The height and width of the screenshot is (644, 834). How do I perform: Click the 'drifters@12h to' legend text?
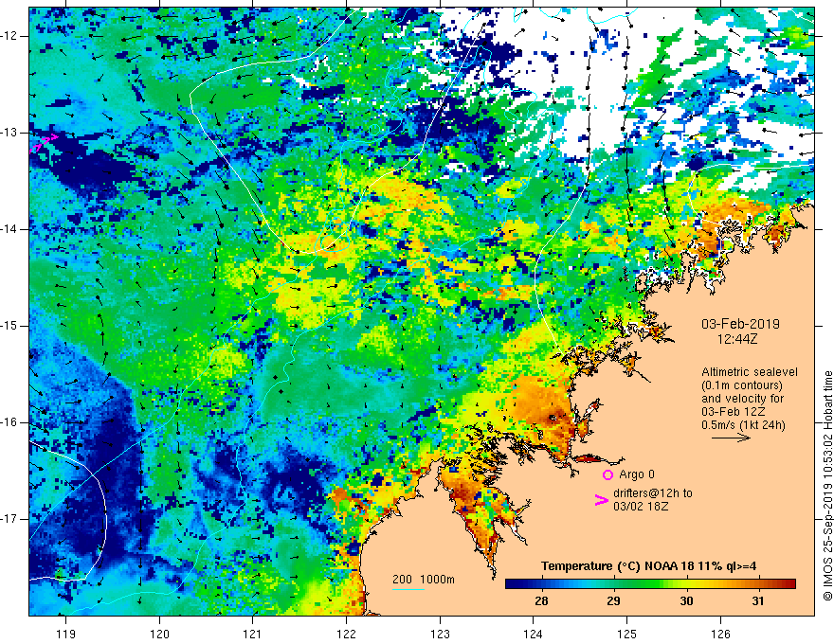653,493
